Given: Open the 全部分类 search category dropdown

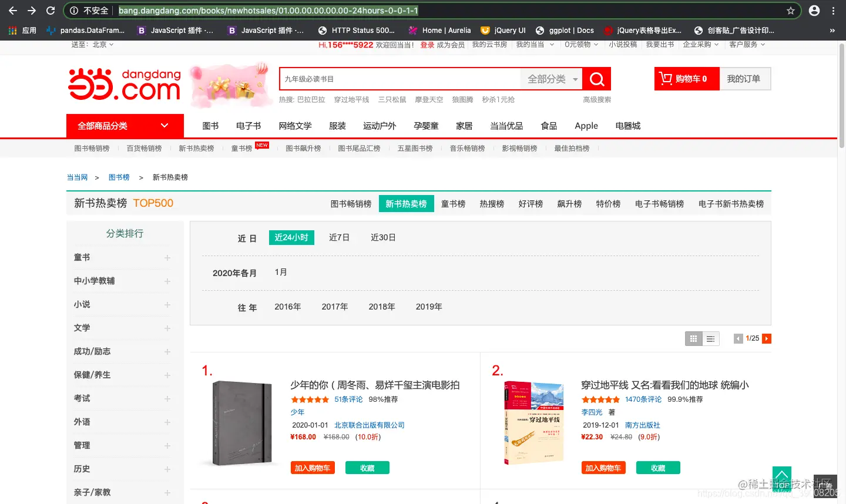Looking at the screenshot, I should point(550,78).
